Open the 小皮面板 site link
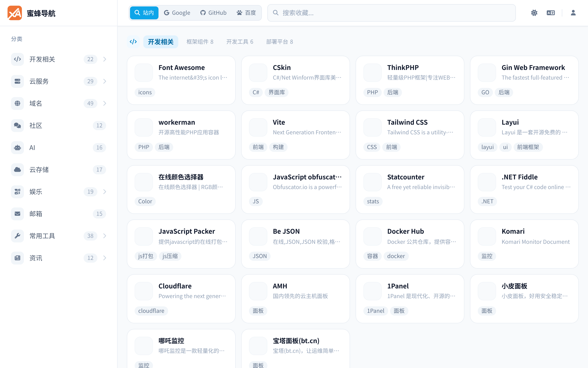Viewport: 588px width, 368px height. pyautogui.click(x=524, y=299)
